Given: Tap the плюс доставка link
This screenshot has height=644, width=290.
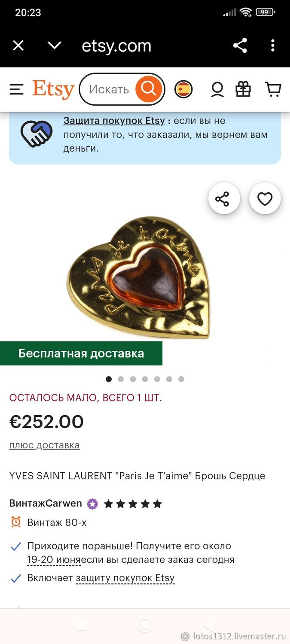Looking at the screenshot, I should (x=44, y=445).
